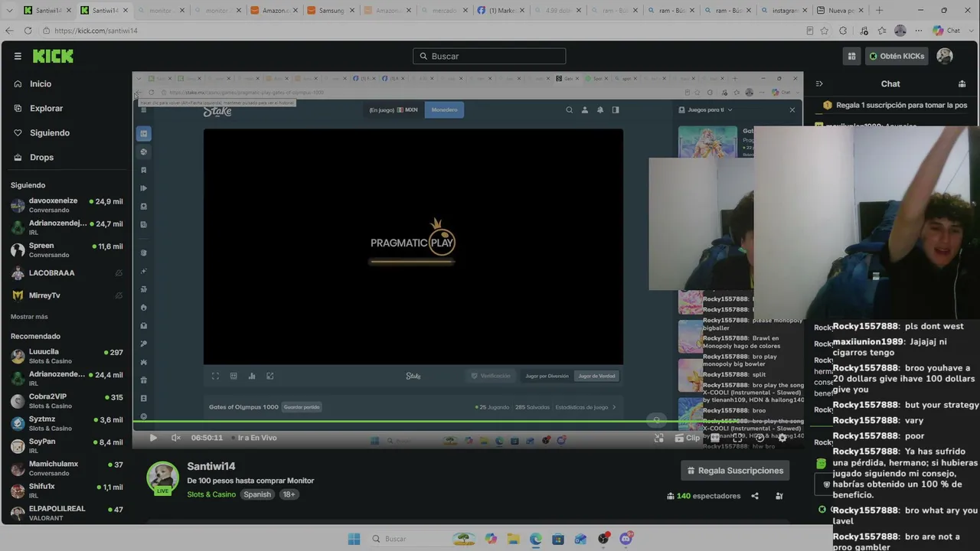980x551 pixels.
Task: Open Shifu1x recommended channel
Action: 66,490
